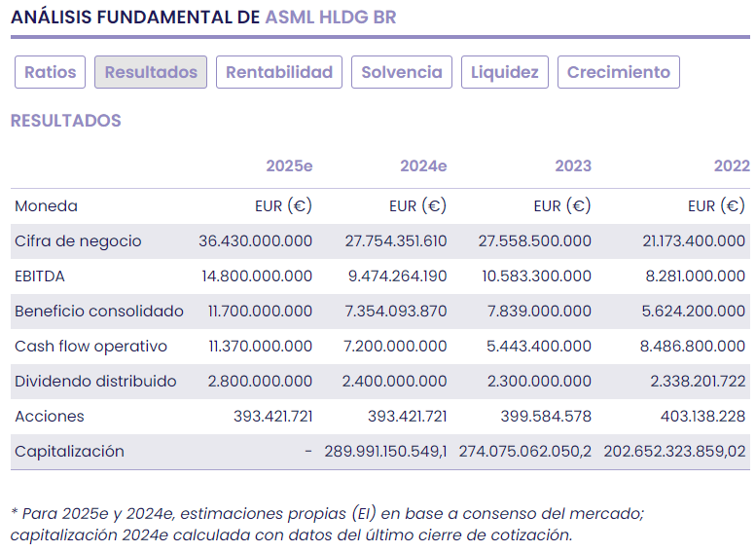Click the ASML HLDG BR title link

point(331,18)
